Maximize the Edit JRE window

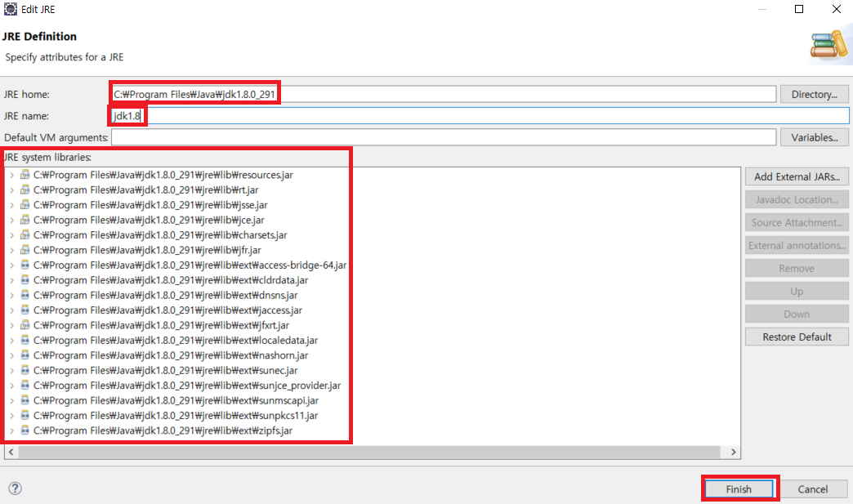click(799, 9)
